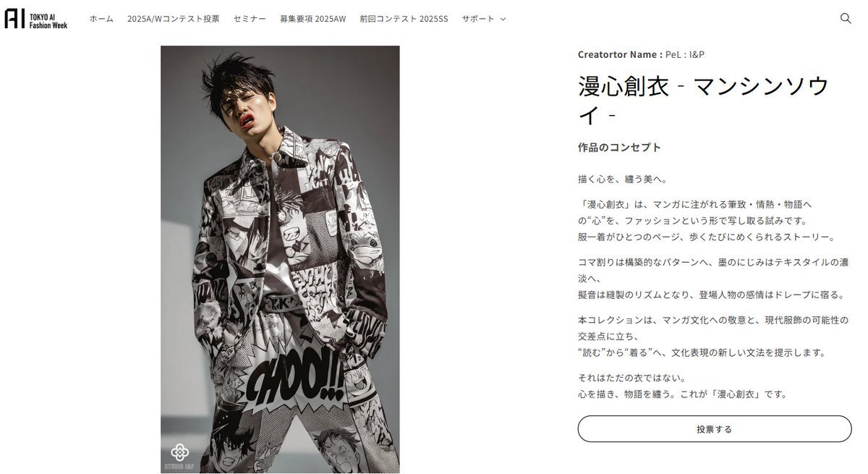Select the セミナー menu item
Viewport: 868px width, 474px height.
coord(250,19)
